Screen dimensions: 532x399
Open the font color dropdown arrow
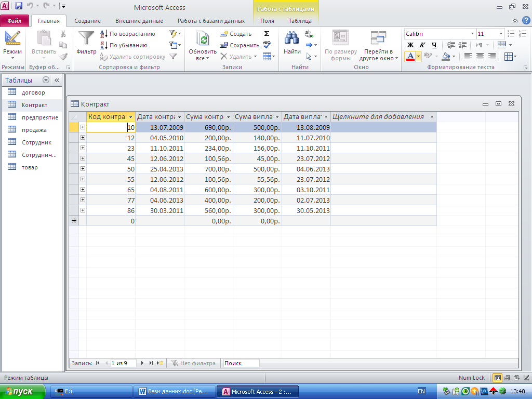coord(418,56)
